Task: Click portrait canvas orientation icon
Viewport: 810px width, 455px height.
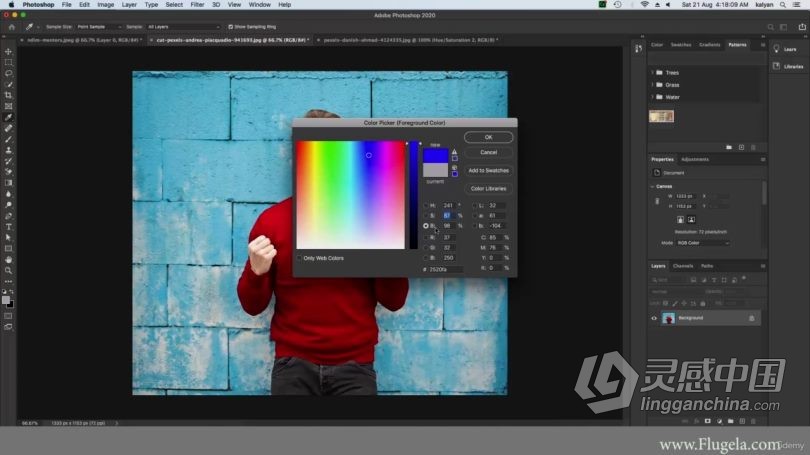Action: tap(680, 219)
